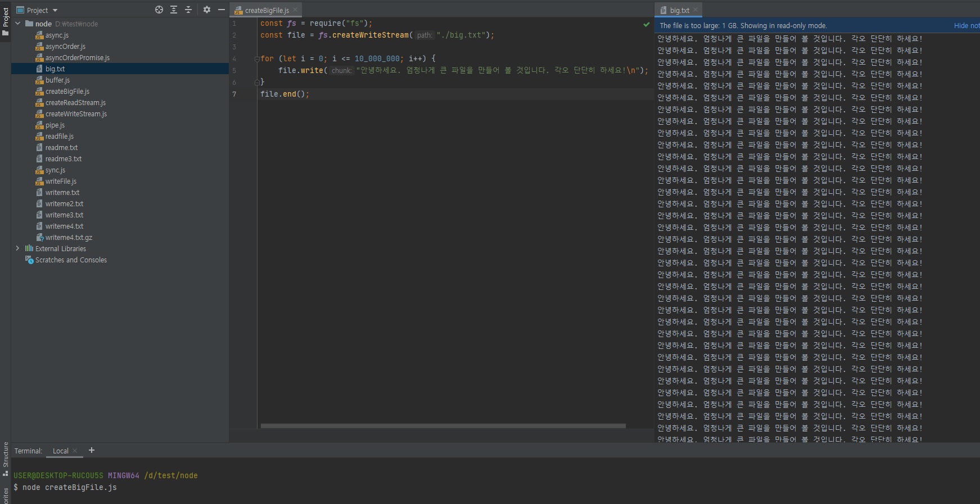980x504 pixels.
Task: Click the buffer.js file icon
Action: pyautogui.click(x=39, y=80)
